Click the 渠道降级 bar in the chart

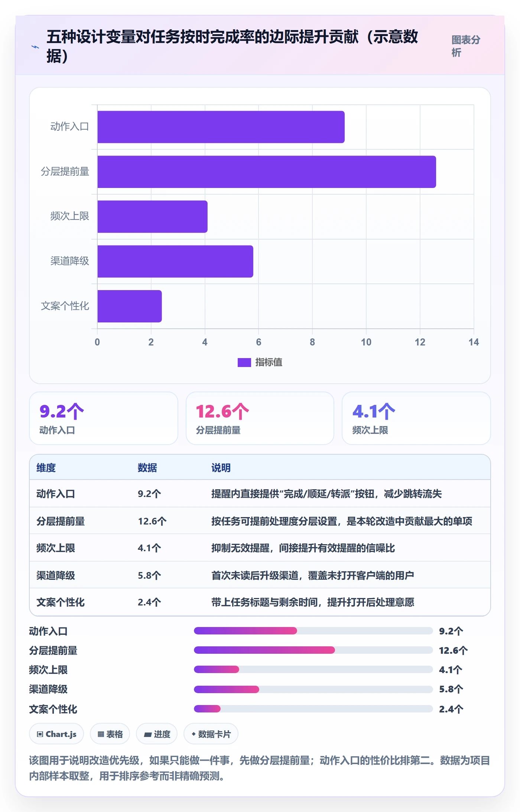point(175,261)
